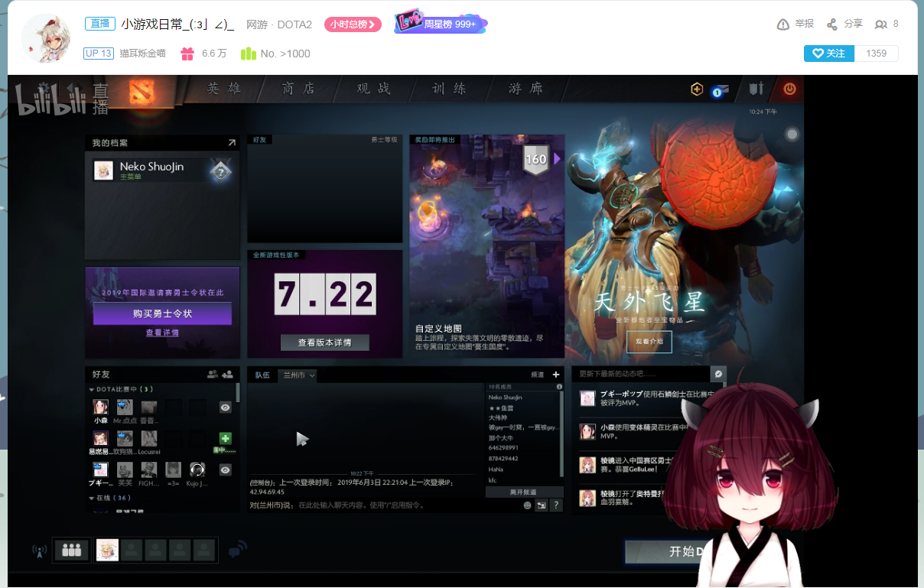Open the 兰州市 channel dropdown
The width and height of the screenshot is (924, 588).
tap(298, 375)
